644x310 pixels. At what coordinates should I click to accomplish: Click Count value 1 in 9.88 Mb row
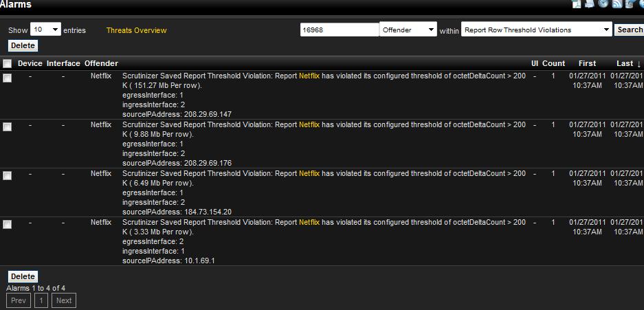click(553, 125)
